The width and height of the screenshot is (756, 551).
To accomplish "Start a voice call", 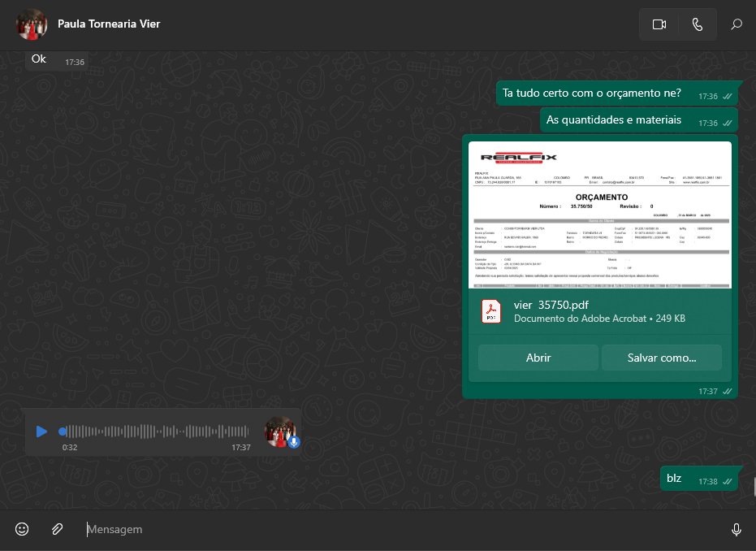I will pos(697,24).
